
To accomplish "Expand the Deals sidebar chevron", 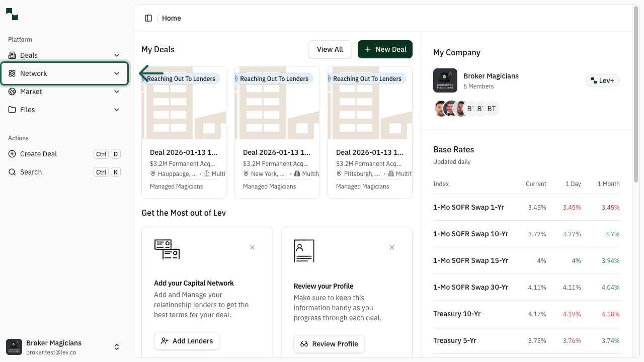I will pos(117,55).
